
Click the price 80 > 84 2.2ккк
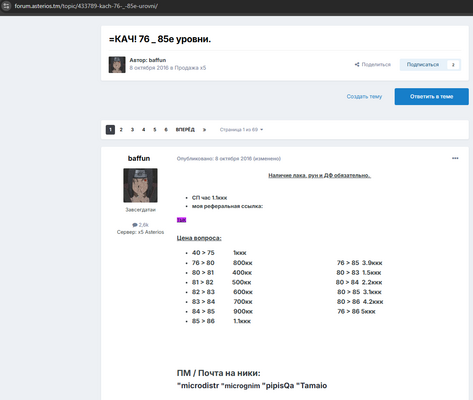coord(359,282)
